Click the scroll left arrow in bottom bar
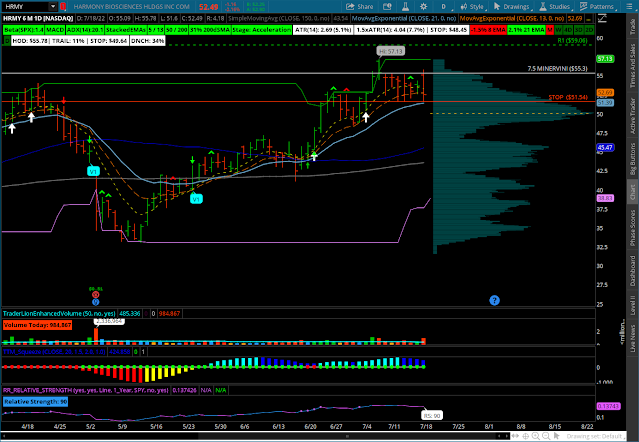639x442 pixels. (498, 436)
